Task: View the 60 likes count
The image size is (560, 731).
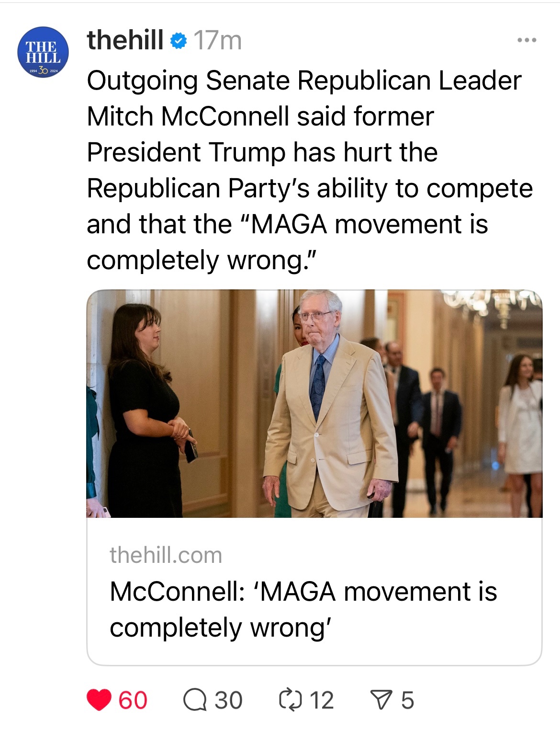Action: pos(133,700)
